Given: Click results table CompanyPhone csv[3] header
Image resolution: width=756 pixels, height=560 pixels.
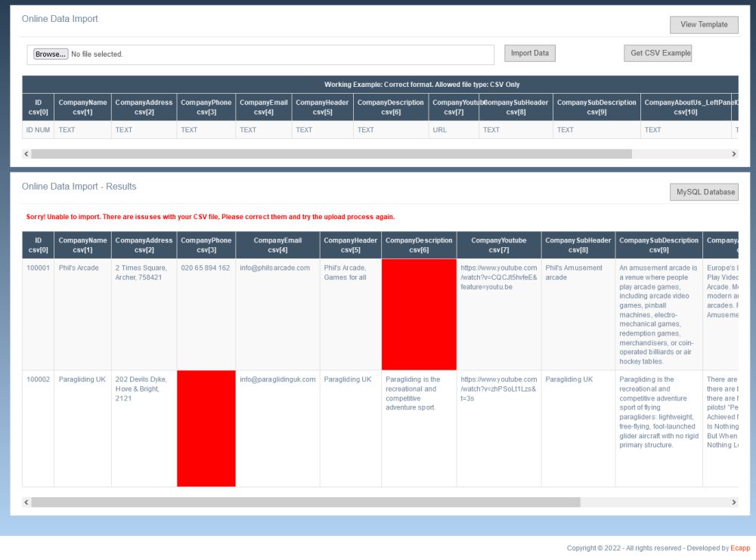Looking at the screenshot, I should coord(206,245).
